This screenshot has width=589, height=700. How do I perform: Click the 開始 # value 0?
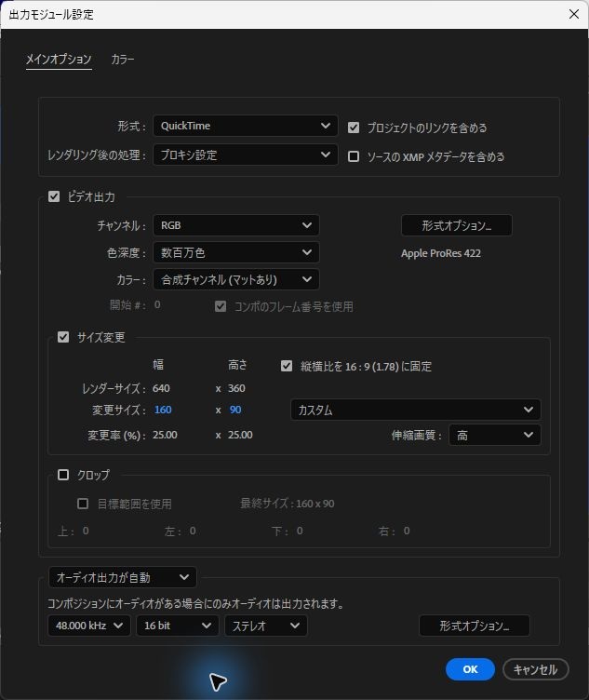click(157, 304)
